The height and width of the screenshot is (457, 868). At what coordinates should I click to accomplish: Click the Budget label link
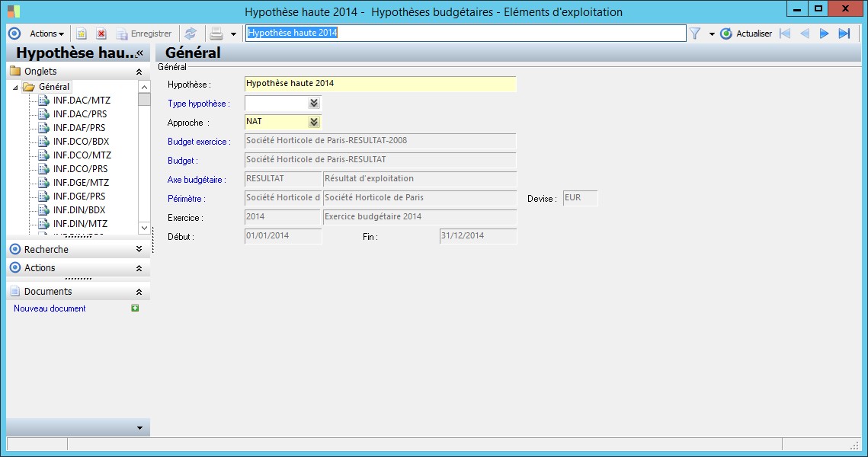pos(182,161)
